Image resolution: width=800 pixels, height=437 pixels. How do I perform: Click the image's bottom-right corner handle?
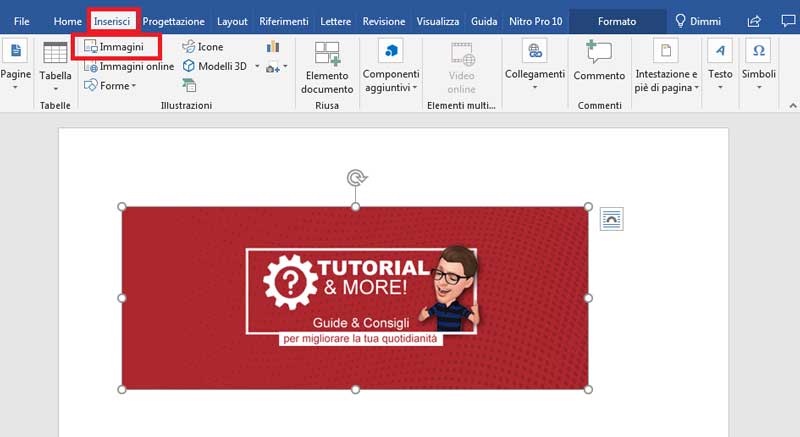588,390
